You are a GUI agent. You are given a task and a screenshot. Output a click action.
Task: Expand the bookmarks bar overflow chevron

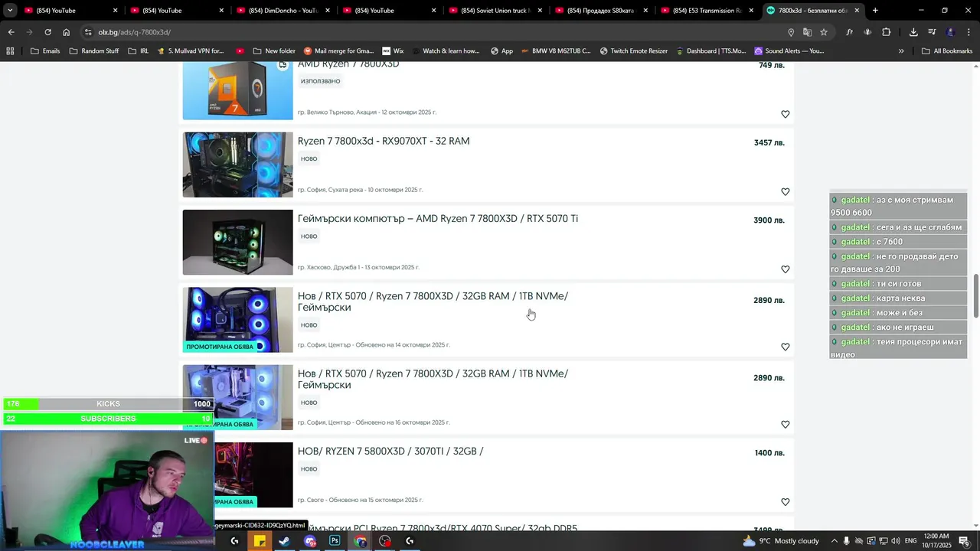click(901, 51)
